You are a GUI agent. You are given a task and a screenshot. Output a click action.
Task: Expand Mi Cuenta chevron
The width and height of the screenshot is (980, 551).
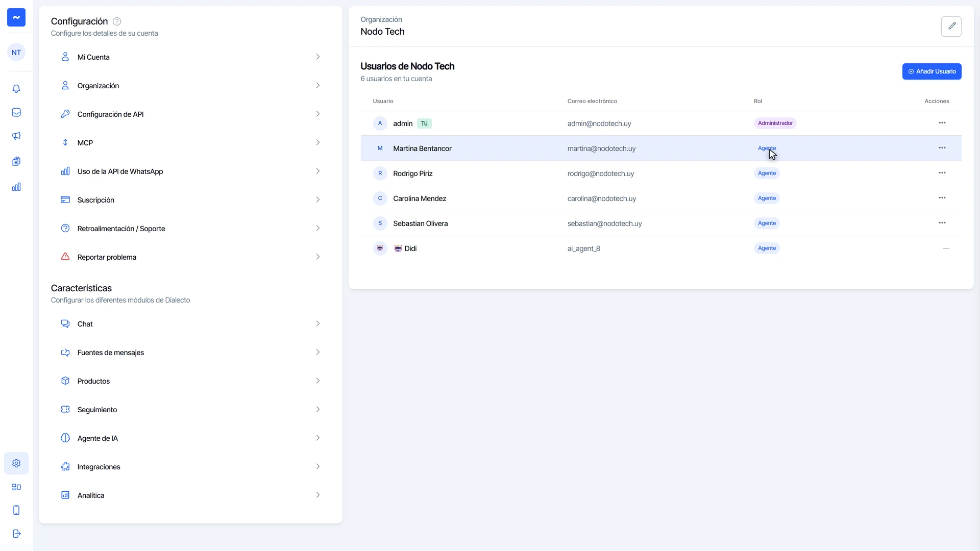(317, 57)
